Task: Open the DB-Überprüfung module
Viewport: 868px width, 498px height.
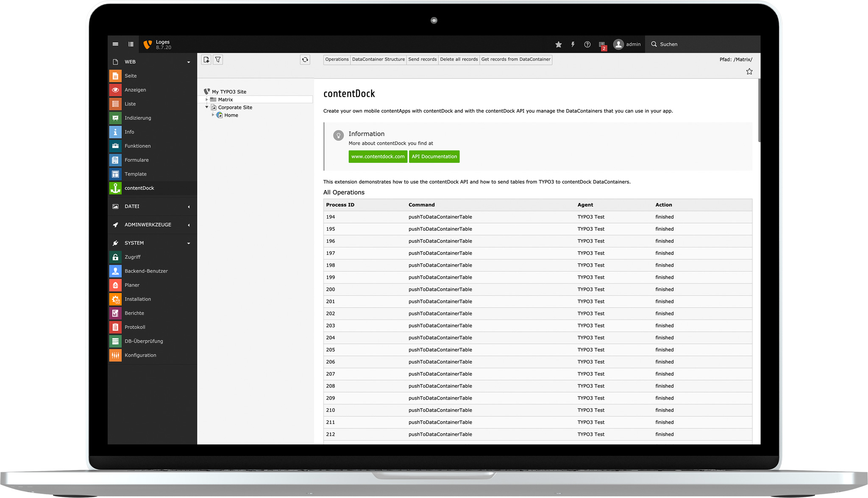Action: point(152,341)
